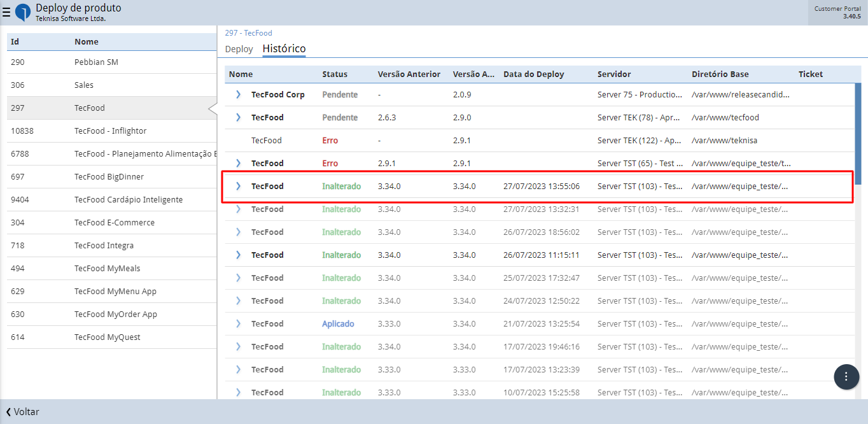The height and width of the screenshot is (424, 868).
Task: Click the Aplicado status cell
Action: [338, 323]
